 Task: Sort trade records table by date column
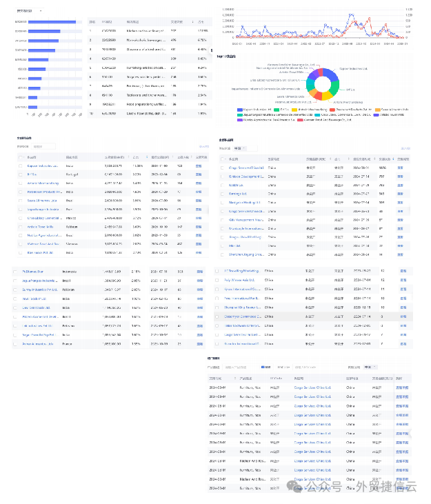tap(235, 379)
